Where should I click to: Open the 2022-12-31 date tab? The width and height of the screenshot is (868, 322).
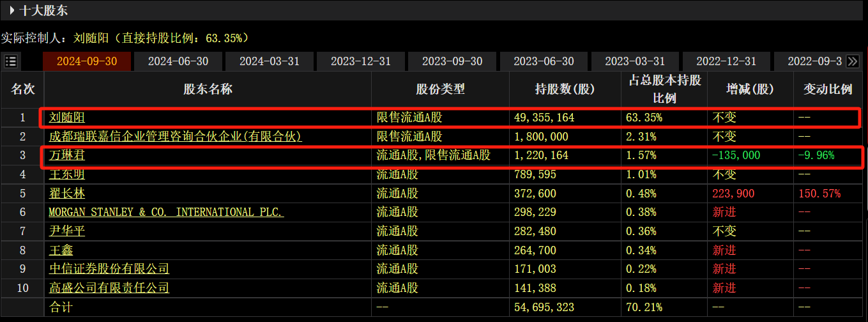(726, 61)
